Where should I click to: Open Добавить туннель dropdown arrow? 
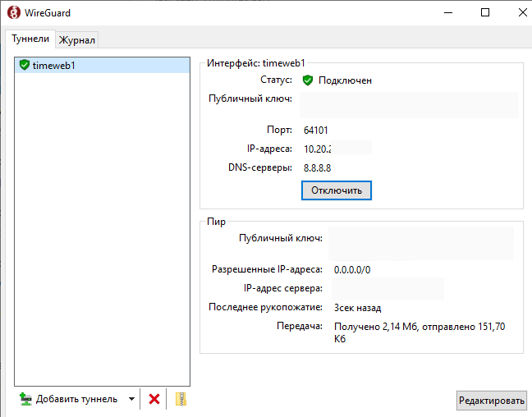tap(131, 399)
